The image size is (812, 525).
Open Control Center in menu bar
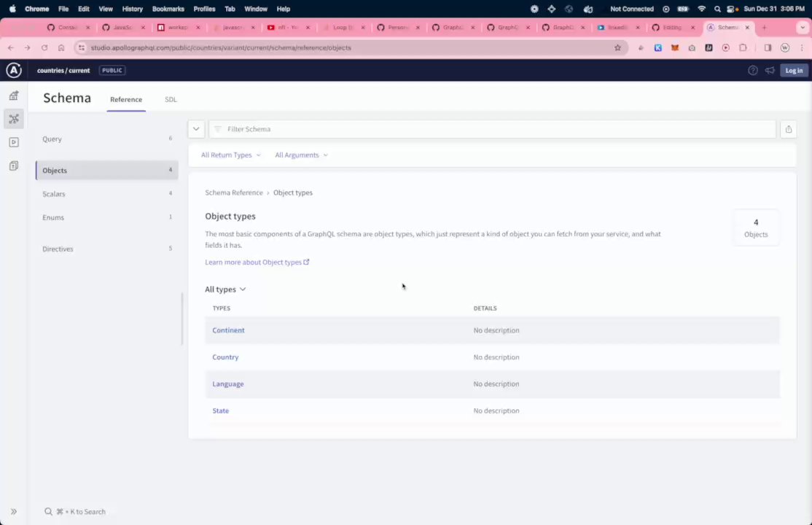pos(732,9)
